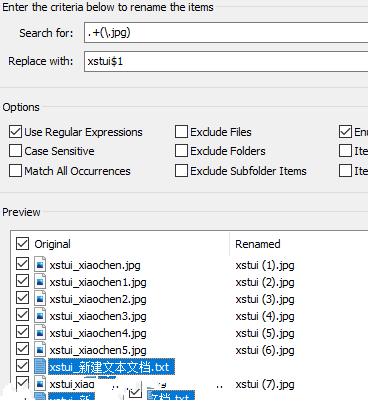Click the Replace with input field
Image resolution: width=379 pixels, height=400 pixels.
click(226, 61)
